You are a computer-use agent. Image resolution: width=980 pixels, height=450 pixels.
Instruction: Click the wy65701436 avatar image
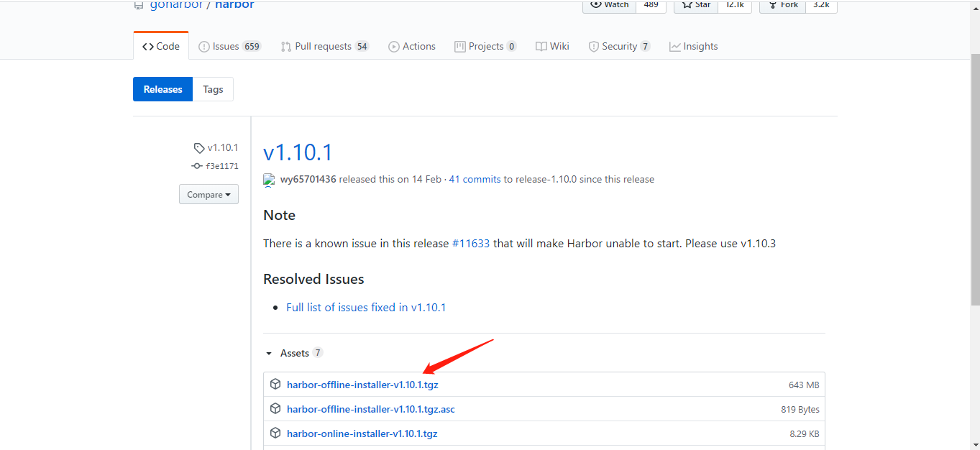[x=269, y=180]
